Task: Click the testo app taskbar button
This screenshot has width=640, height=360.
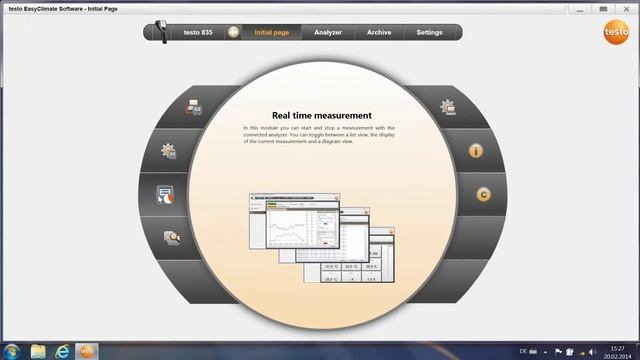Action: pyautogui.click(x=87, y=351)
